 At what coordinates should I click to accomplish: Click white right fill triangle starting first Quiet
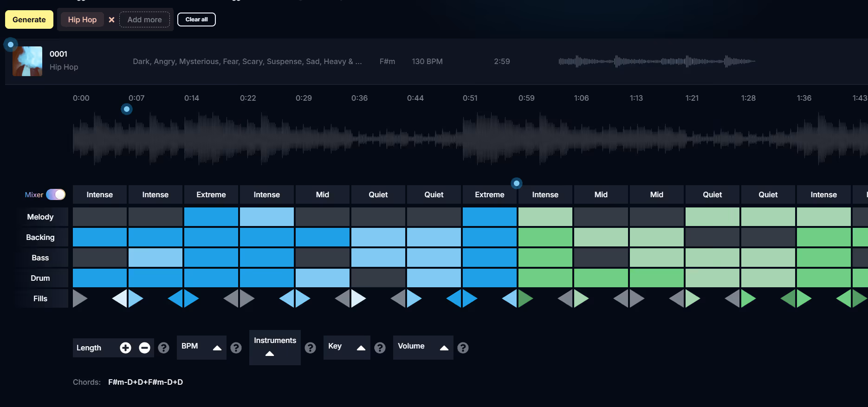pos(358,298)
